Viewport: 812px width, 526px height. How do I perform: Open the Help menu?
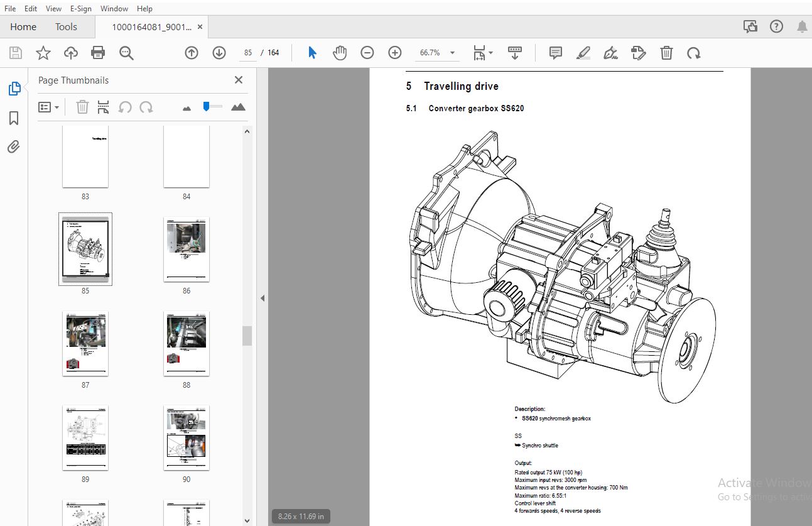[x=144, y=9]
